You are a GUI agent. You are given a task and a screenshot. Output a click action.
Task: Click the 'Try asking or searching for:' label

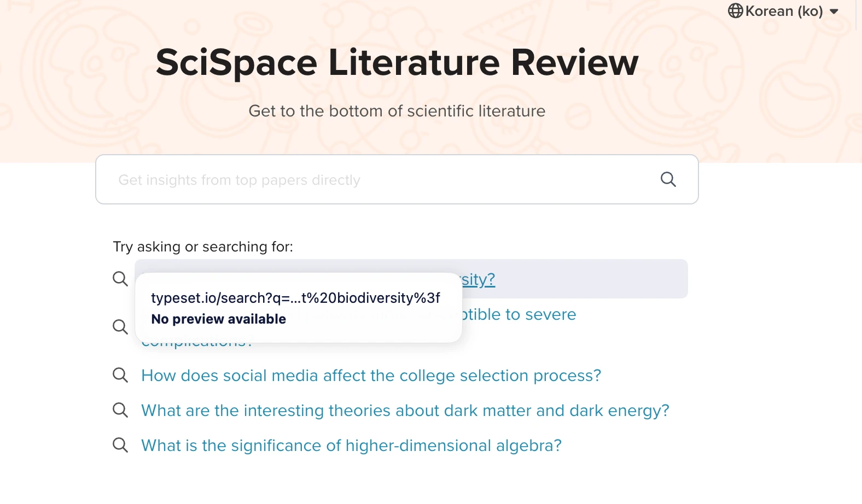coord(203,247)
